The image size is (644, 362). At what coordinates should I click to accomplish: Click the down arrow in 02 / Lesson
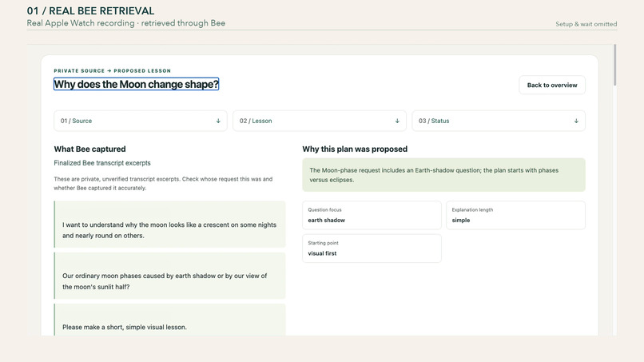click(x=397, y=121)
